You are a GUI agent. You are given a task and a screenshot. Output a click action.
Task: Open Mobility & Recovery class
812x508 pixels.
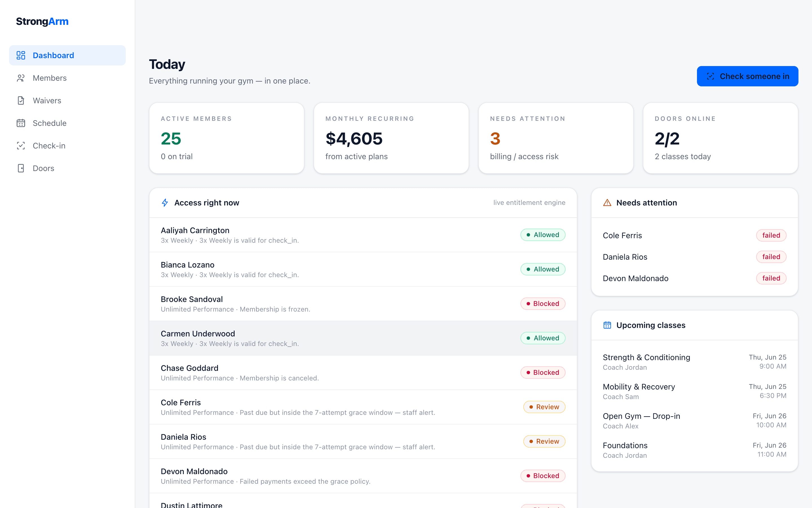[x=694, y=391]
